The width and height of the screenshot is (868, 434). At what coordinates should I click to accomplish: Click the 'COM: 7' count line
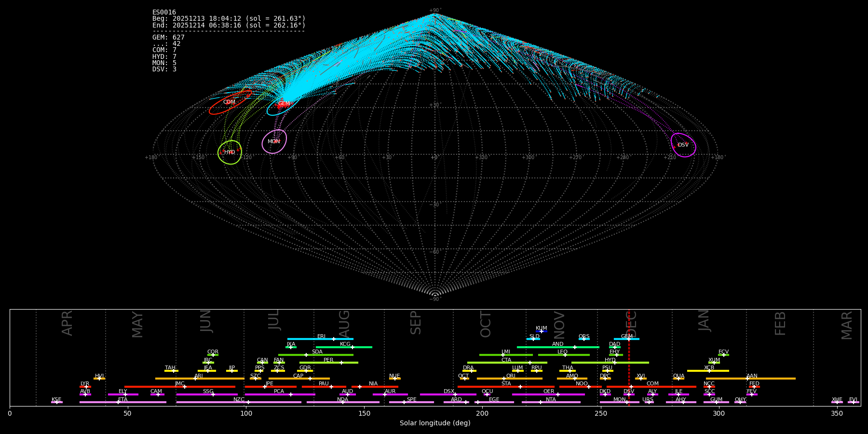point(164,50)
